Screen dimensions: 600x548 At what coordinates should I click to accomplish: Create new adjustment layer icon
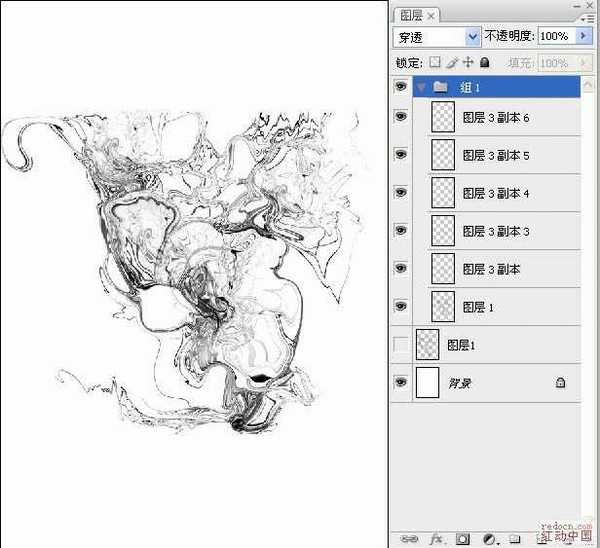pyautogui.click(x=488, y=538)
